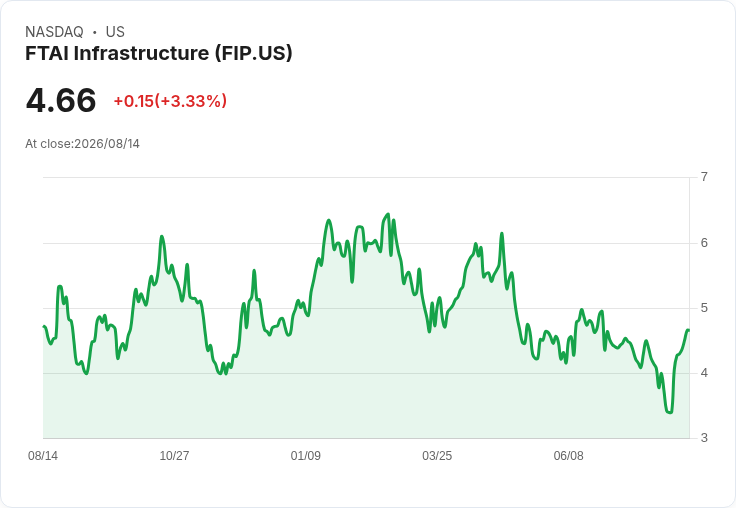This screenshot has height=508, width=736.
Task: Click the 3 price axis label
Action: [x=704, y=438]
